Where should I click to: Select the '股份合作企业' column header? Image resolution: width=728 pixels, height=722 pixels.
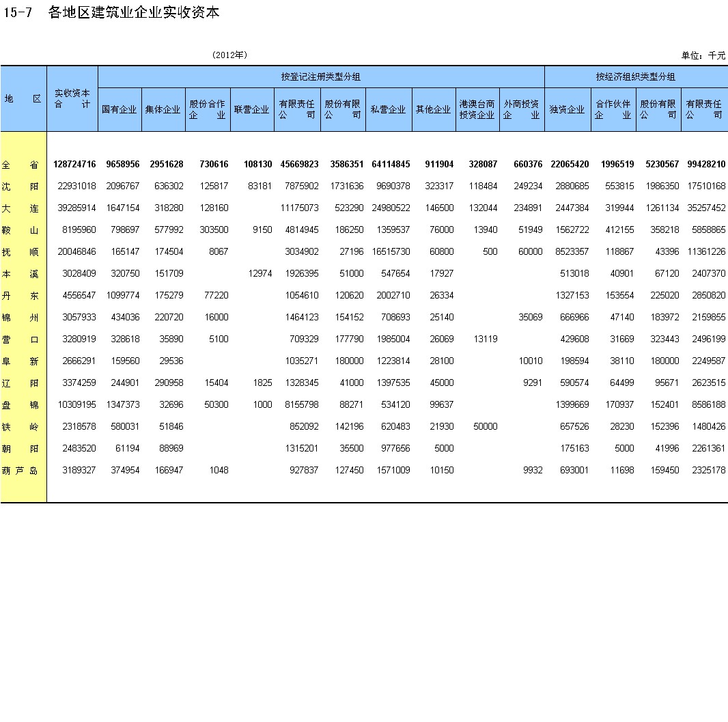tap(208, 109)
